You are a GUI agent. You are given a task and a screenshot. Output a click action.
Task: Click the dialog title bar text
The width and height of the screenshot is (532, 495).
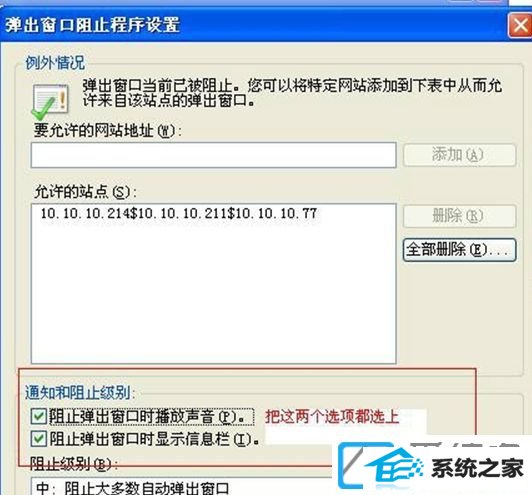(x=92, y=25)
